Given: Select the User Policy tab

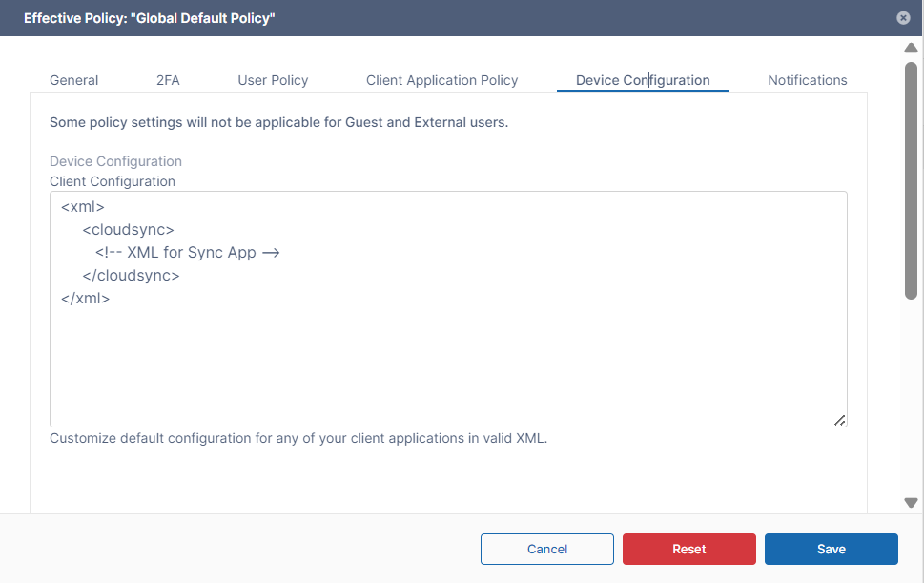Looking at the screenshot, I should coord(273,80).
